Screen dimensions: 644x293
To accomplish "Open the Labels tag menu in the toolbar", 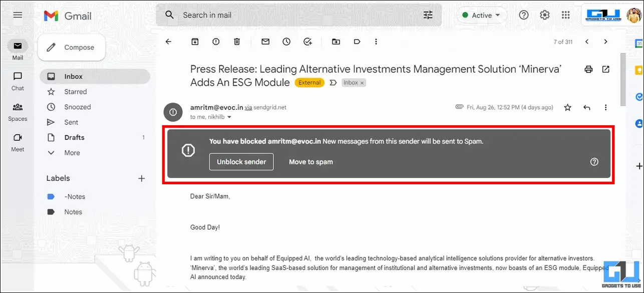I will pos(357,42).
